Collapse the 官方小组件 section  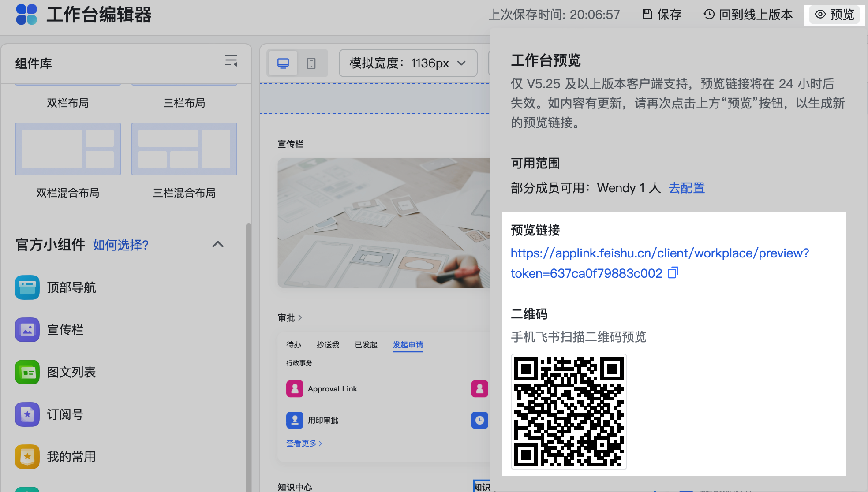(218, 244)
